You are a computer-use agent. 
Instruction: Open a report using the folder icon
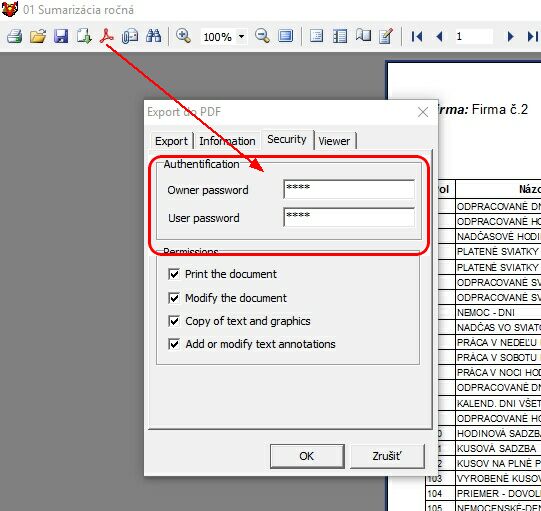pyautogui.click(x=38, y=36)
